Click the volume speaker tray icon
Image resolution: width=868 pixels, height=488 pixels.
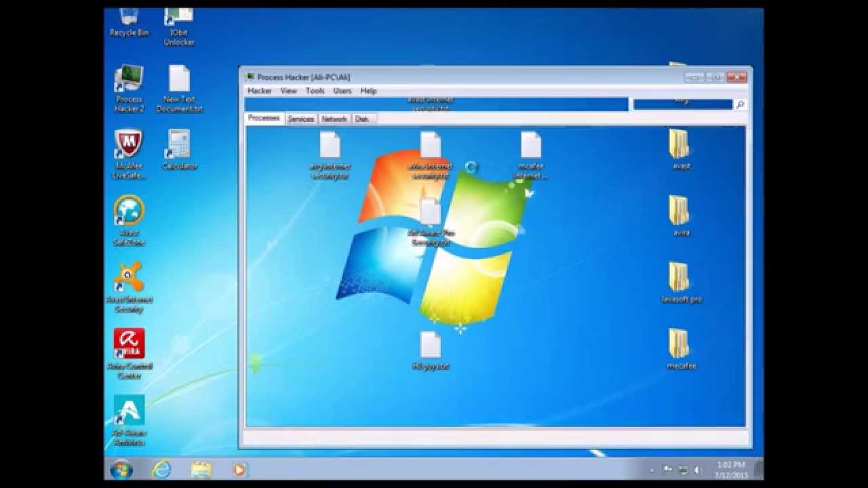[x=698, y=470]
